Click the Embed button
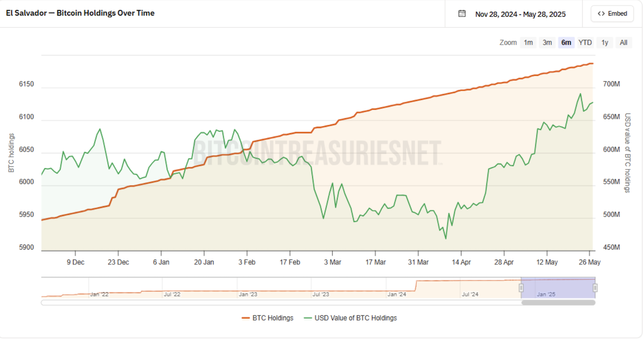This screenshot has width=644, height=339. point(612,14)
